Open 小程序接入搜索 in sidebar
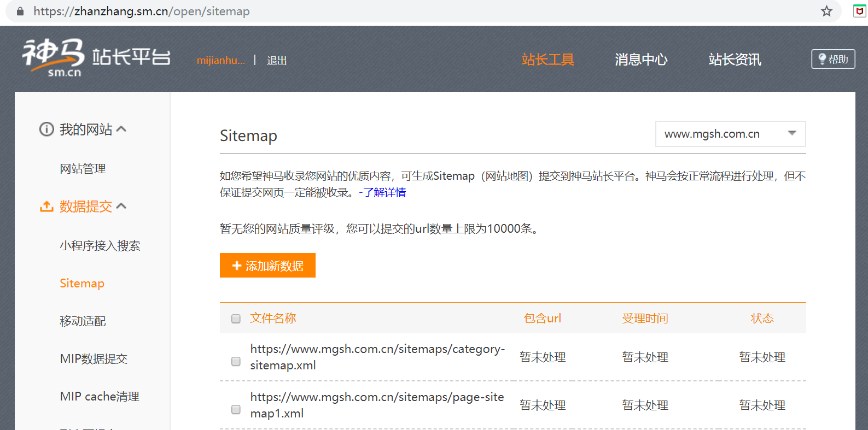The width and height of the screenshot is (868, 430). tap(100, 246)
